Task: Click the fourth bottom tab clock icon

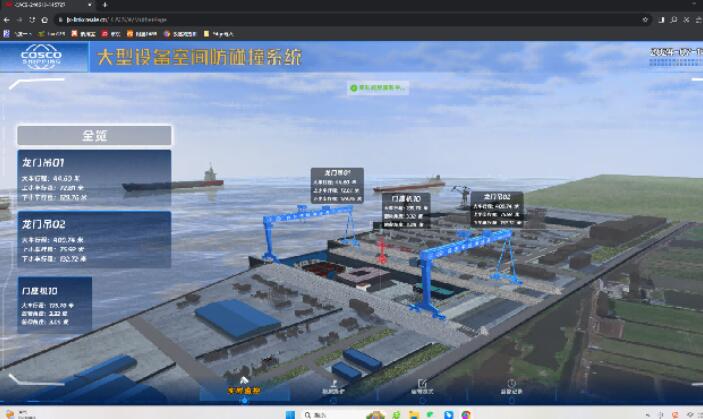Action: point(511,384)
